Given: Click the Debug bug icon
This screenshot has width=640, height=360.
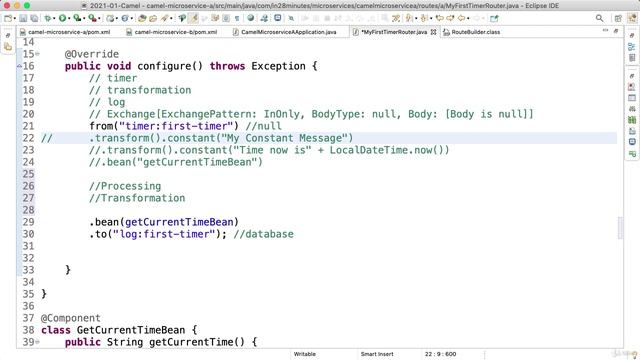Looking at the screenshot, I should 48,18.
